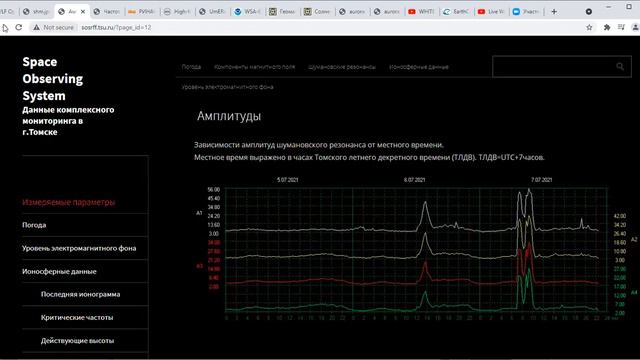Open the browser extensions puzzle icon
Viewport: 640px width, 360px height.
(607, 27)
